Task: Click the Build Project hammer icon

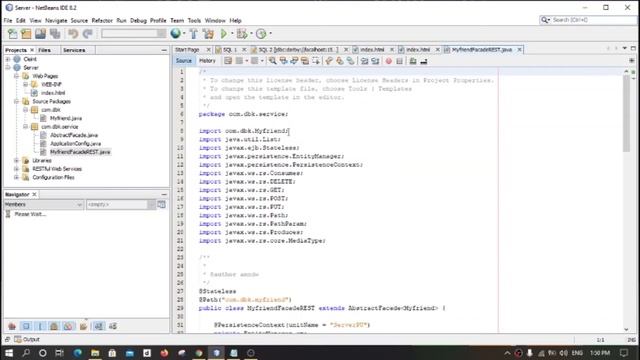Action: tap(194, 34)
